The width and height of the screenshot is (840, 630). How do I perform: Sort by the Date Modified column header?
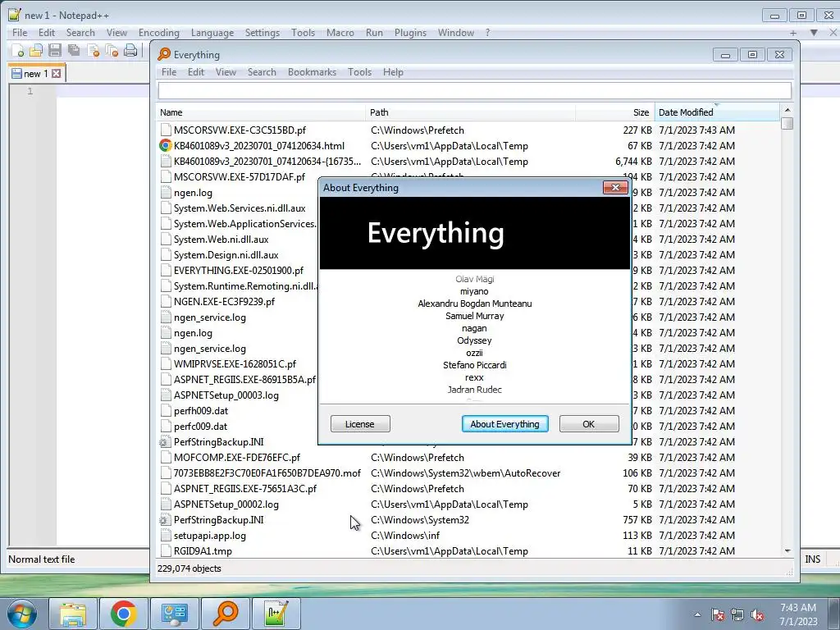click(717, 112)
